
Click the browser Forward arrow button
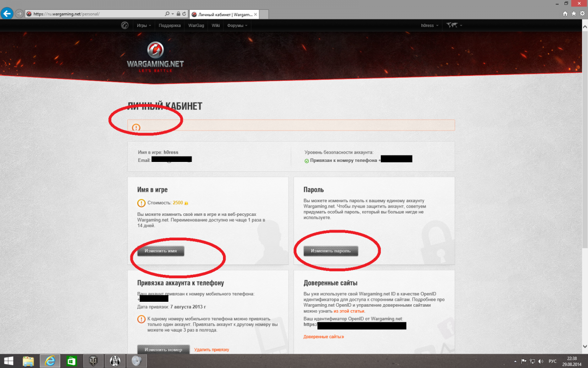coord(19,14)
